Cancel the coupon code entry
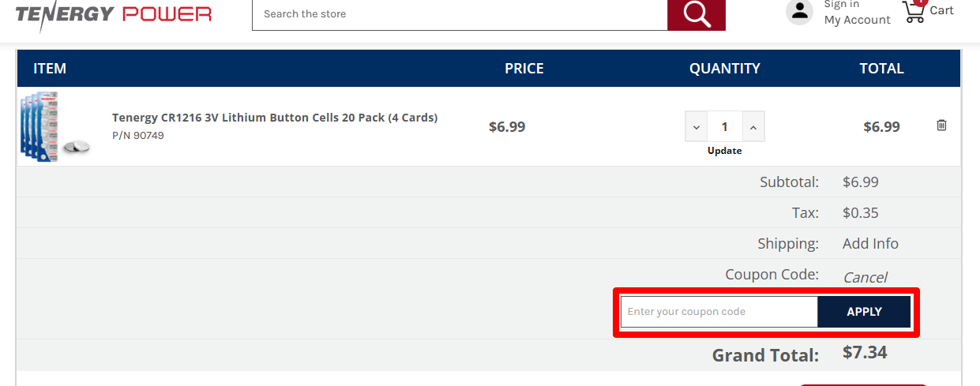This screenshot has width=980, height=386. coord(865,277)
